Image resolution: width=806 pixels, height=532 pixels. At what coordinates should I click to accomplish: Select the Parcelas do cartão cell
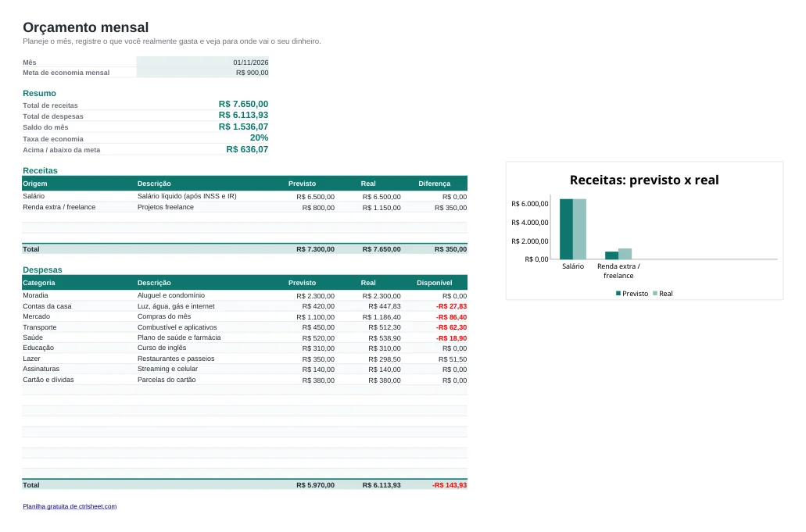(x=167, y=380)
